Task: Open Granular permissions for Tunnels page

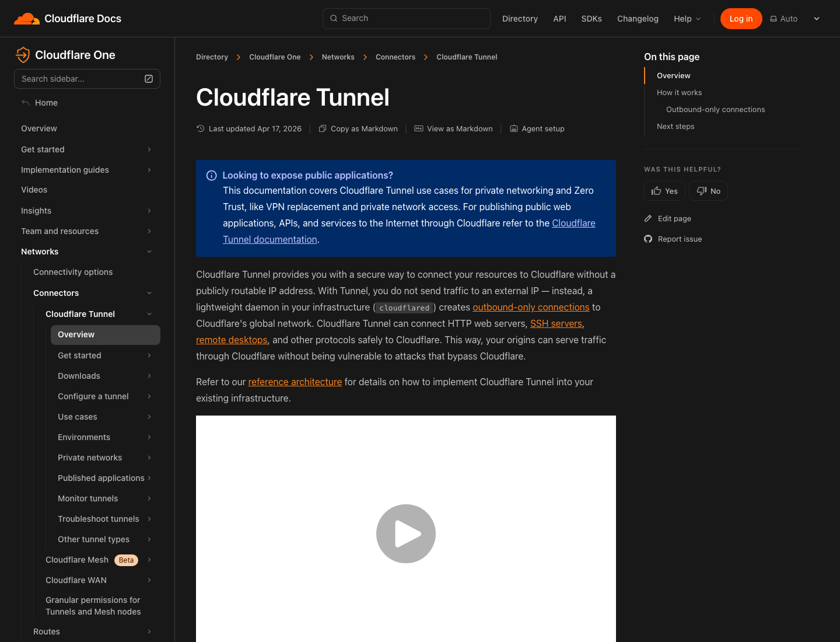Action: click(x=93, y=606)
